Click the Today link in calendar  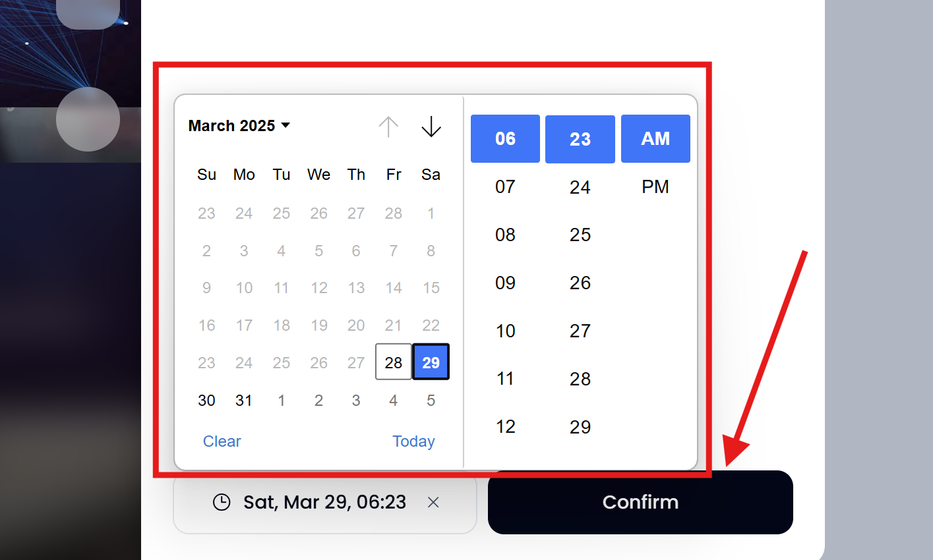tap(413, 441)
